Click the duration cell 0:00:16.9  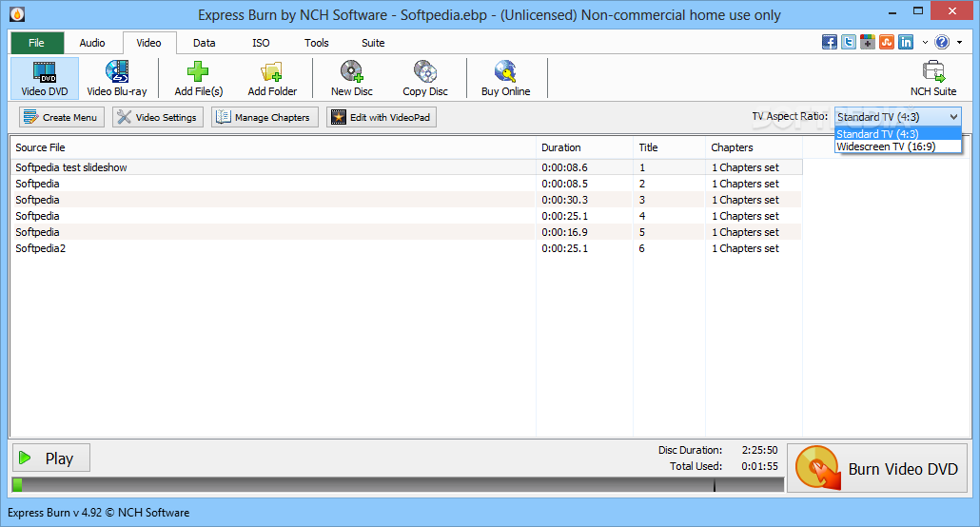[x=564, y=232]
